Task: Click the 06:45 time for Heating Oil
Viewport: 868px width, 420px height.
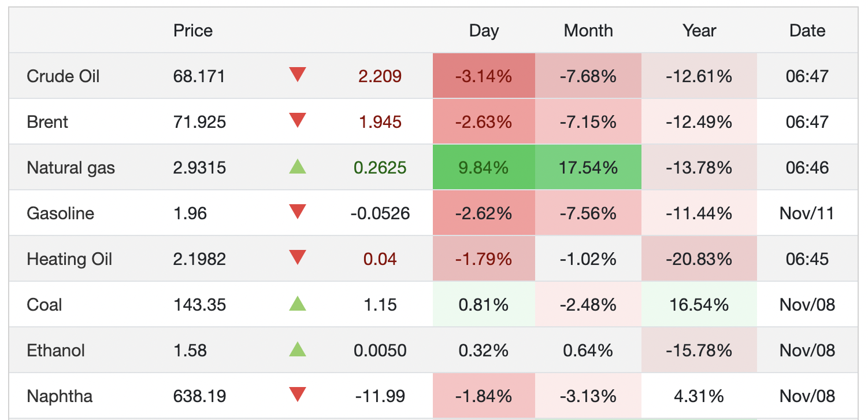Action: [807, 259]
